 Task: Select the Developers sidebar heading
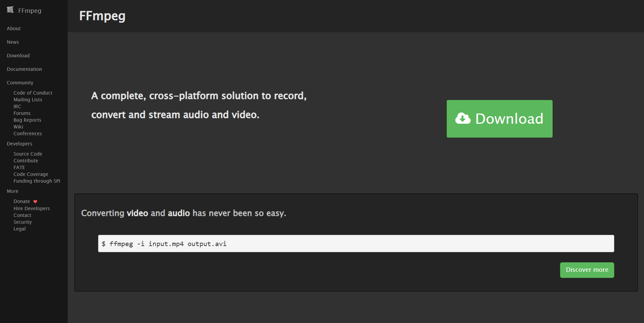19,144
